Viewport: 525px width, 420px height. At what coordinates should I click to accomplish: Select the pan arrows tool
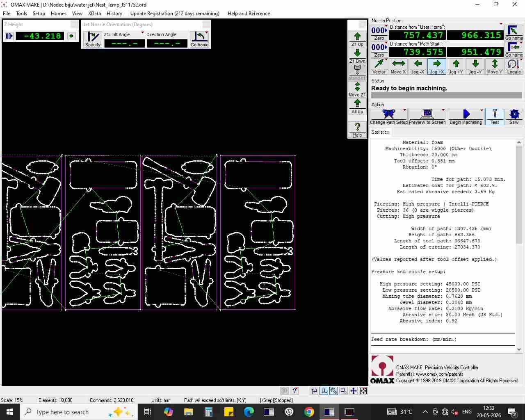[x=354, y=391]
